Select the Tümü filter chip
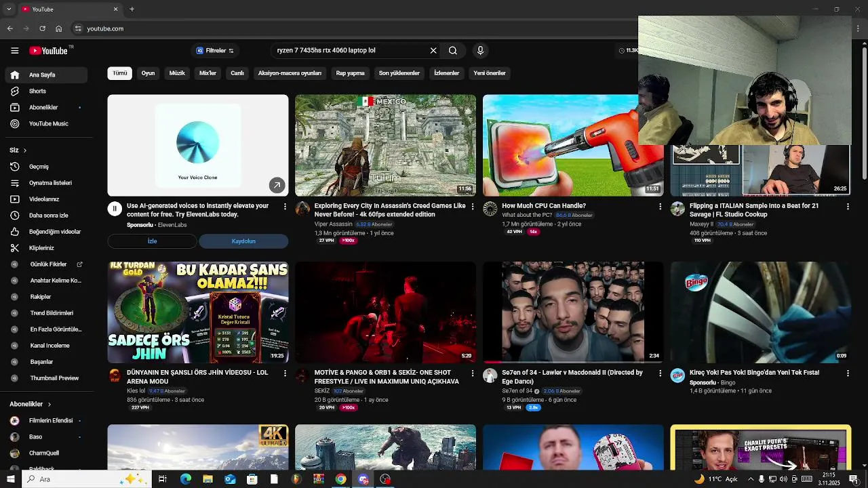868x488 pixels. tap(119, 73)
